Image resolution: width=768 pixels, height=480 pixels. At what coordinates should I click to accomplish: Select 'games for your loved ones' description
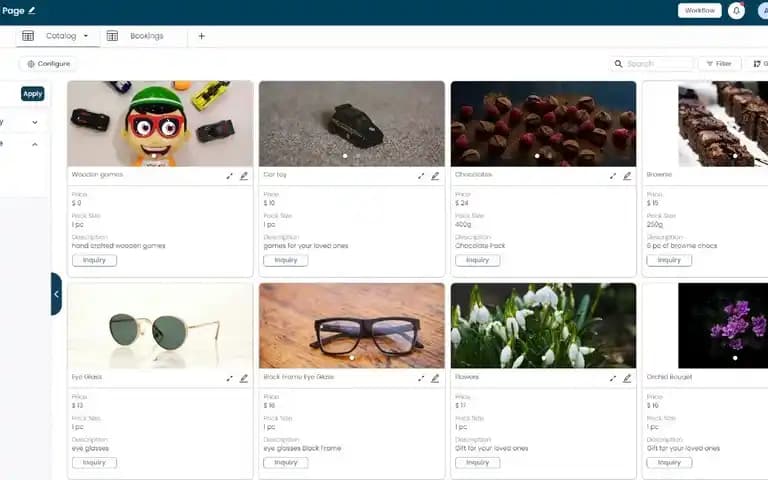pos(306,246)
